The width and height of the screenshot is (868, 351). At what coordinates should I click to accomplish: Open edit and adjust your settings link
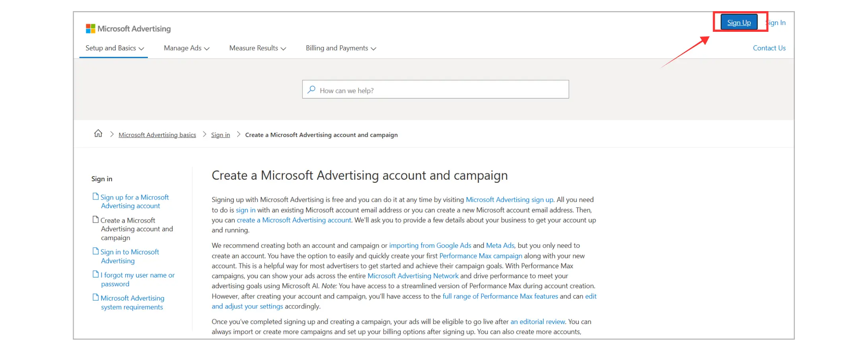pyautogui.click(x=247, y=306)
